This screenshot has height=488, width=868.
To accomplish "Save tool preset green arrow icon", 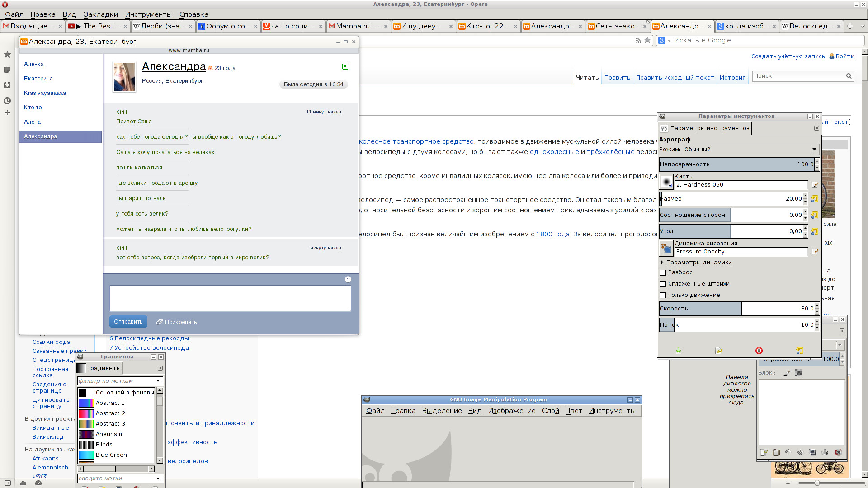I will [x=679, y=351].
